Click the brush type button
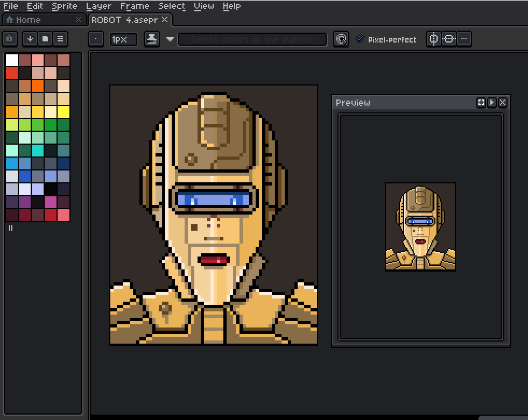The image size is (528, 420). point(95,39)
